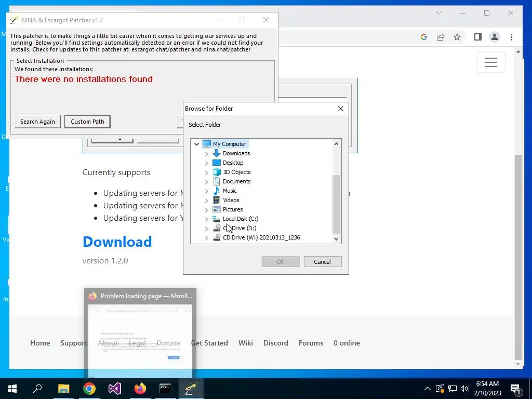Click Chrome tab search dropdown chevron
This screenshot has height=399, width=532.
click(x=439, y=13)
